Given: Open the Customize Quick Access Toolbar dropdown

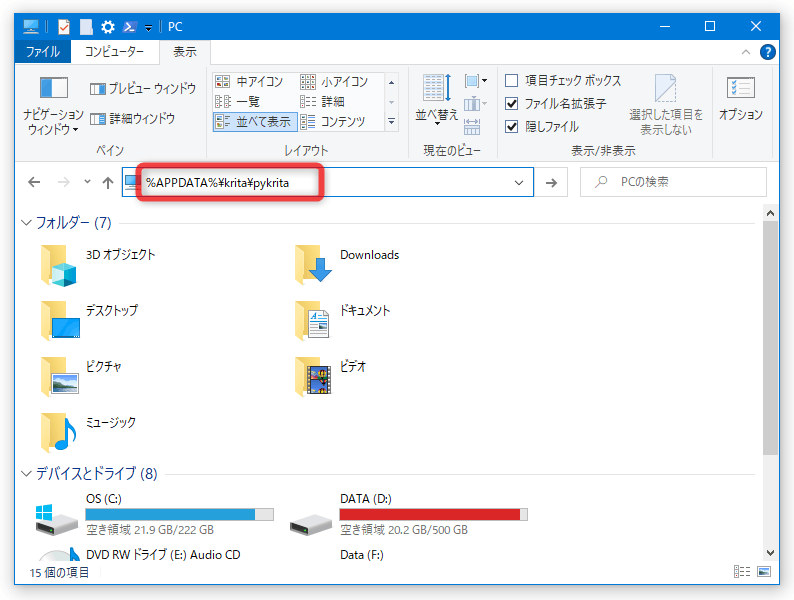Looking at the screenshot, I should pyautogui.click(x=148, y=27).
